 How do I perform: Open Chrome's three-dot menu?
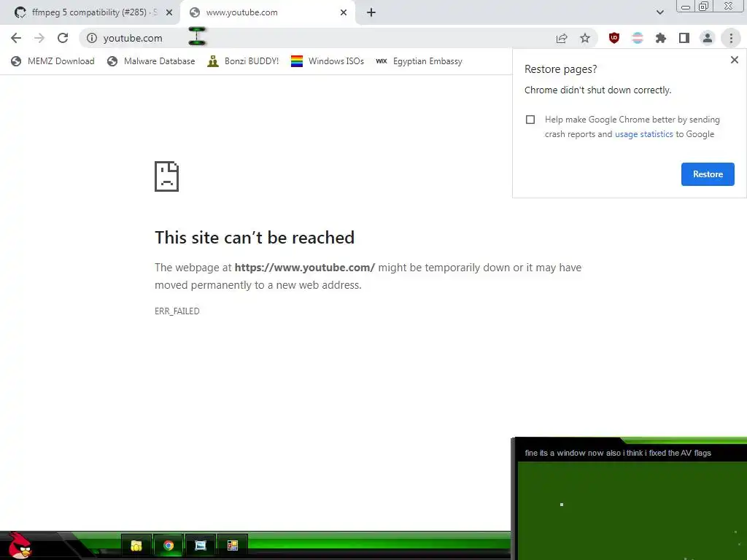click(x=731, y=38)
